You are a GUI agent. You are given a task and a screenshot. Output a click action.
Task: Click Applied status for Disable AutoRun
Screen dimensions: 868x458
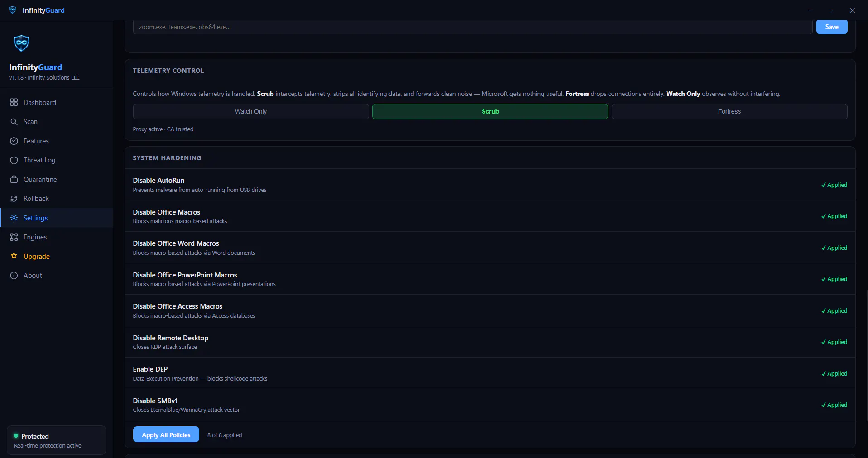[834, 185]
